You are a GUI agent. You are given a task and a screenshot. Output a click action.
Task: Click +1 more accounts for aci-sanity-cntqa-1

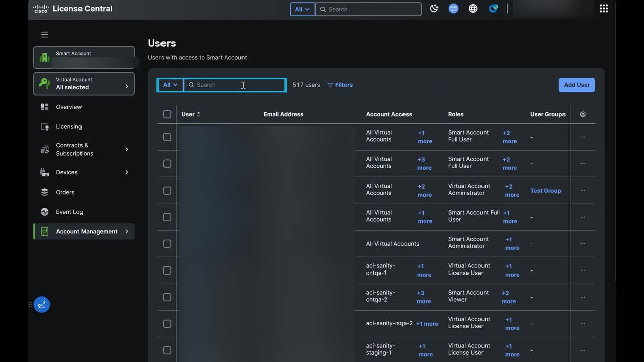coord(424,270)
